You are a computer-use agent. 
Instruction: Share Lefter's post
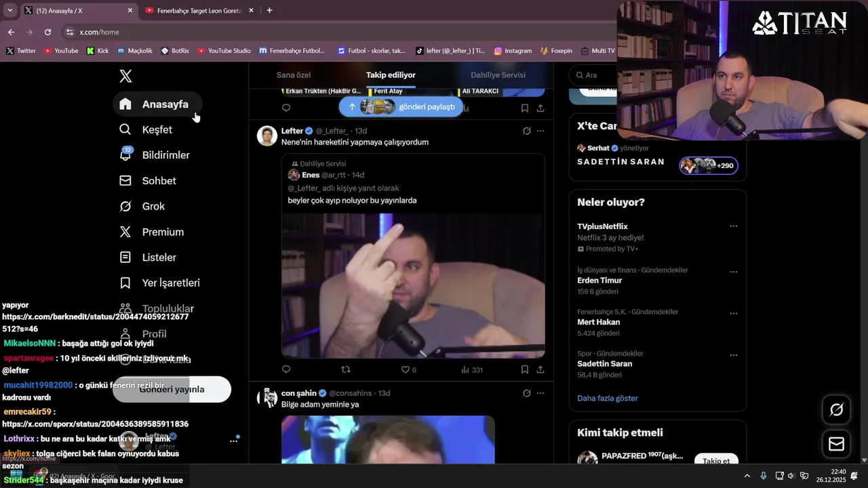(540, 369)
